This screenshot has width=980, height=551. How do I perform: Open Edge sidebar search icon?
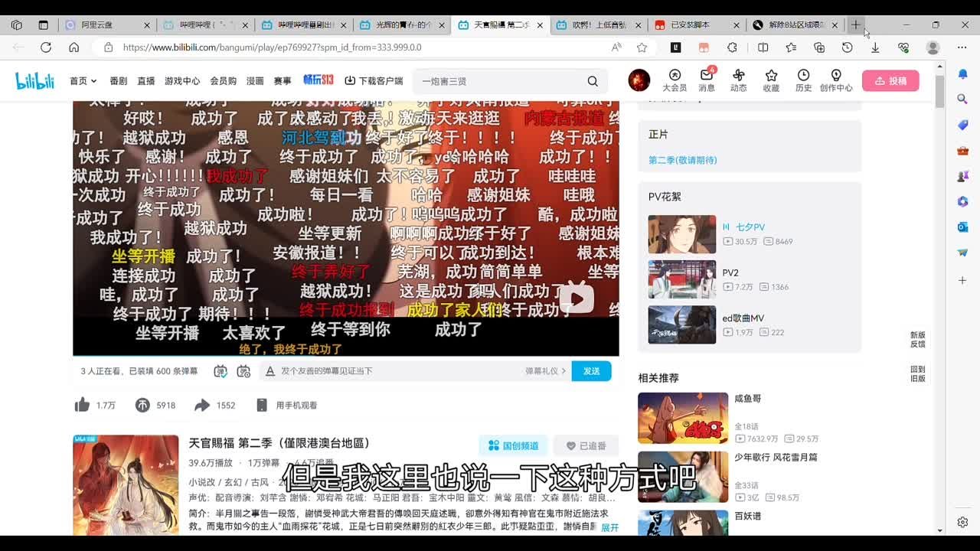click(x=963, y=99)
